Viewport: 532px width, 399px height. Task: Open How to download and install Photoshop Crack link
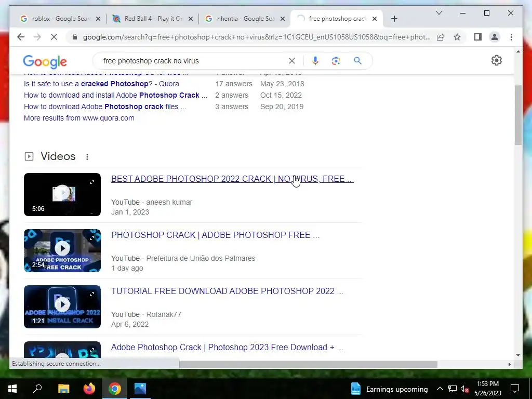coord(115,96)
